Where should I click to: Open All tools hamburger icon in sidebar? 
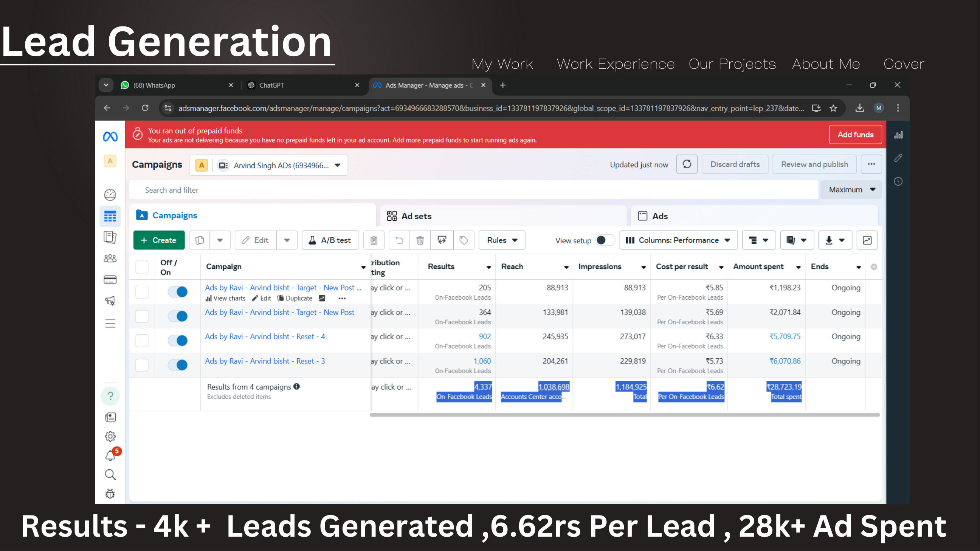[110, 323]
